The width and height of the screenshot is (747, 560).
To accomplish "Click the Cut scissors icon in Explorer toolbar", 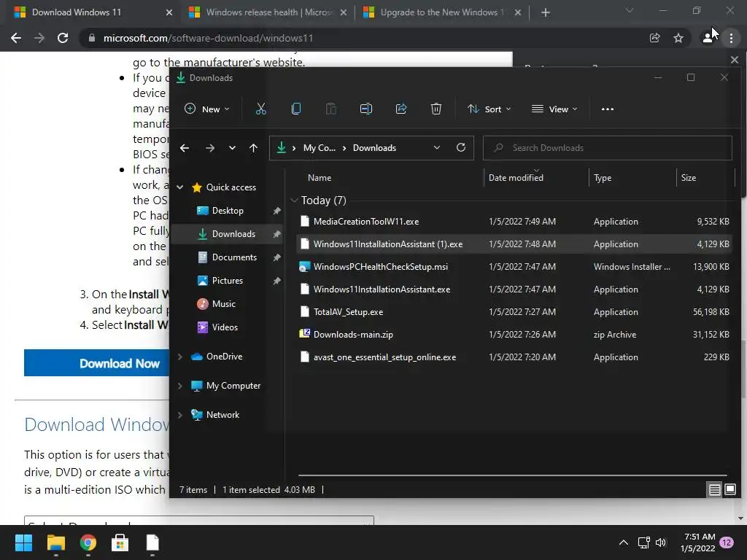I will click(x=260, y=109).
